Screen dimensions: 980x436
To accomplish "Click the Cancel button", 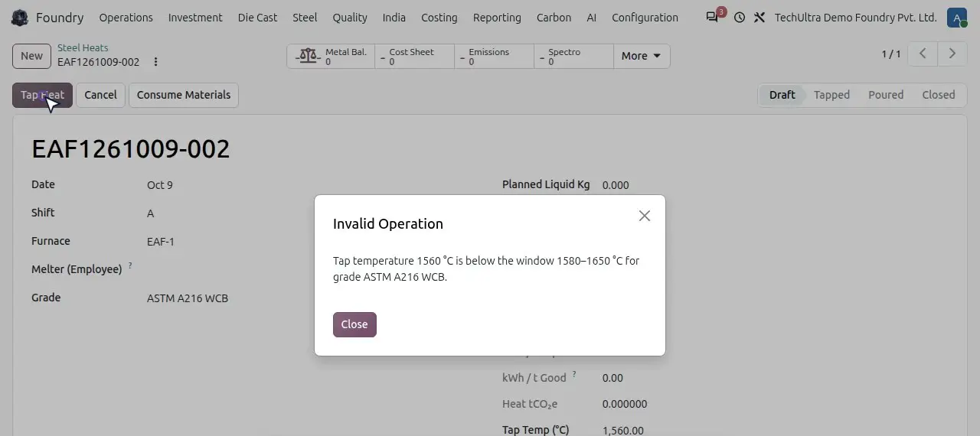I will [x=100, y=95].
